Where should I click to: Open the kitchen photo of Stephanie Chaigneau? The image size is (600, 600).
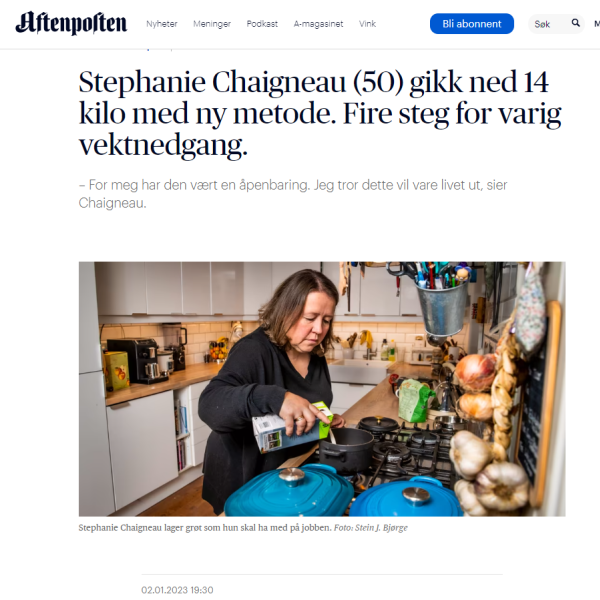coord(322,389)
